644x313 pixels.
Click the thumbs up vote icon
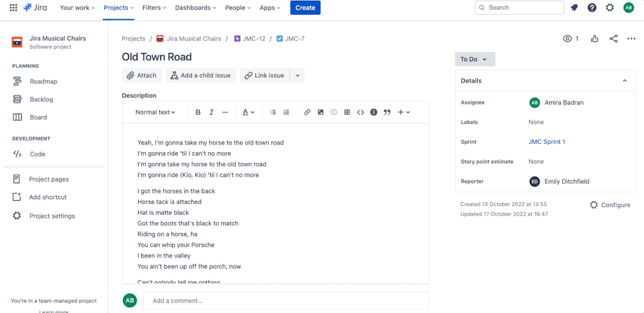pyautogui.click(x=595, y=39)
